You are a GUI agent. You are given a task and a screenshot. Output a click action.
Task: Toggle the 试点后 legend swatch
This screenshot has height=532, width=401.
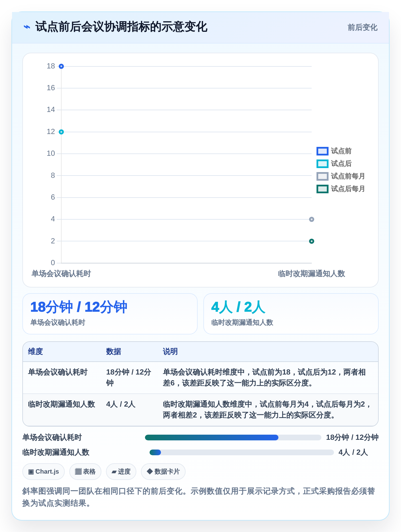(x=322, y=164)
